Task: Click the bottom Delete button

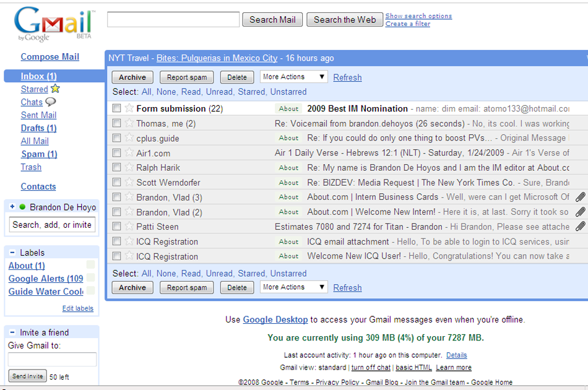Action: coord(237,288)
